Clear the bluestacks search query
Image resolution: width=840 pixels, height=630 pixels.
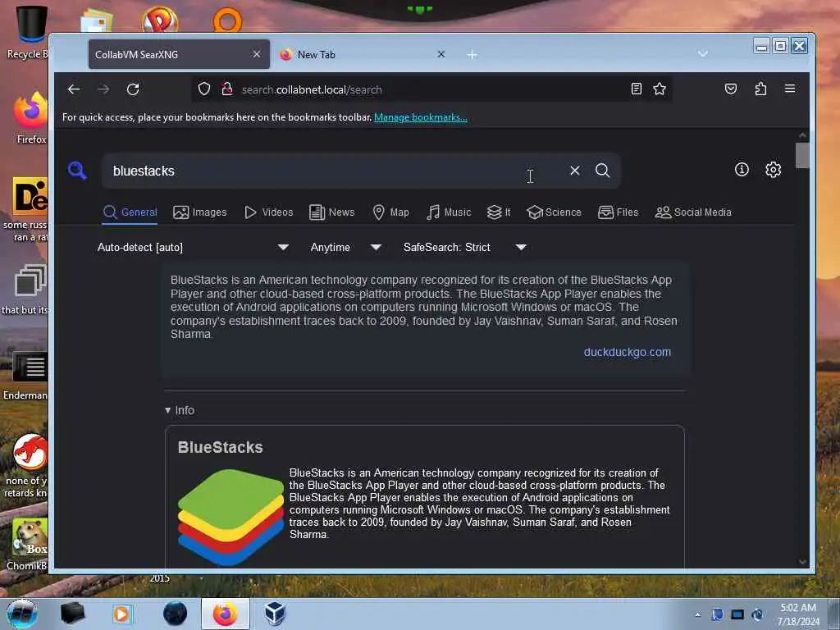(x=575, y=171)
